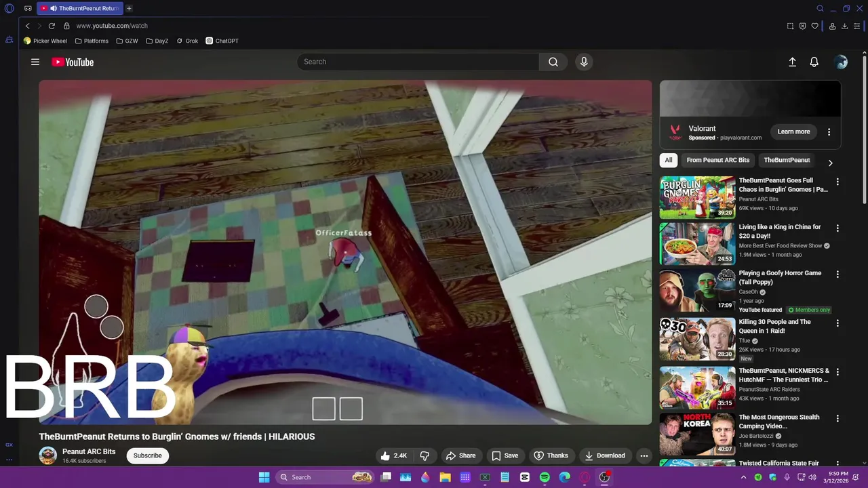
Task: Start voice search with microphone
Action: pos(584,62)
